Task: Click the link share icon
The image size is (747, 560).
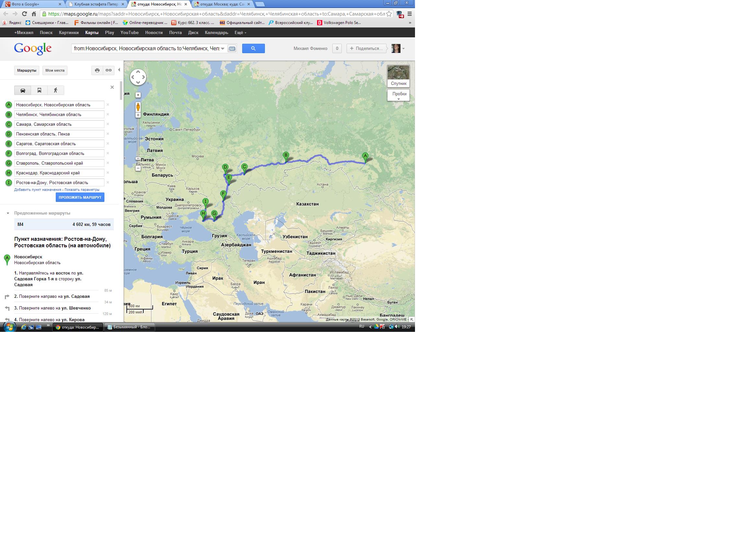Action: pos(108,70)
